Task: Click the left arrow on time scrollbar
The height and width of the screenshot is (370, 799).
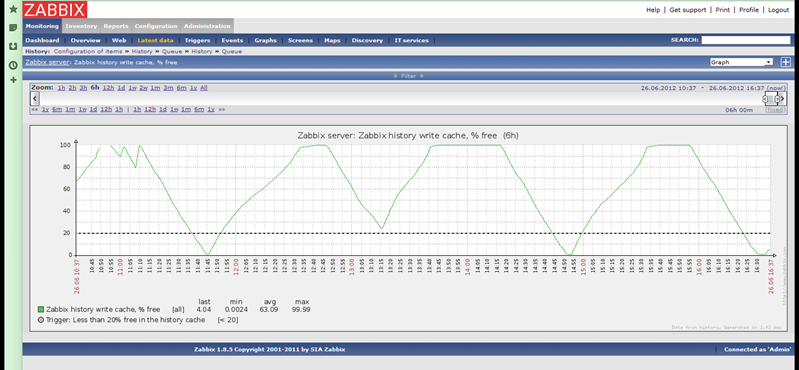Action: (x=35, y=98)
